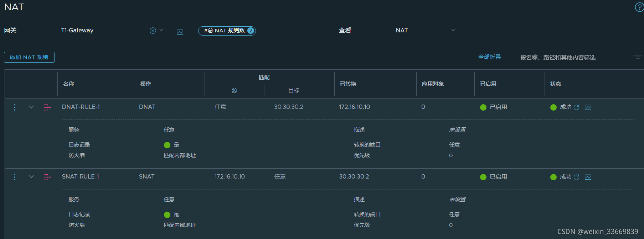
Task: View DNAT-RULE-1 statistics chart
Action: (x=588, y=107)
